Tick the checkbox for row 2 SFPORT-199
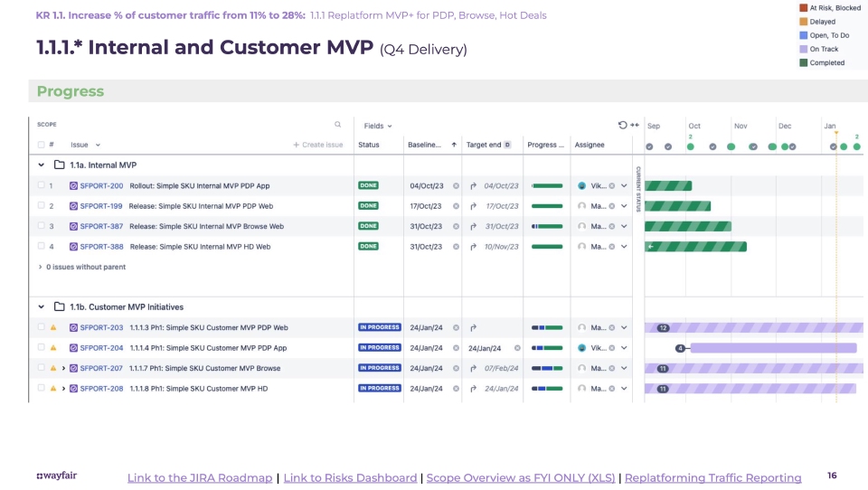Screen dimensions: 868x490 point(41,205)
